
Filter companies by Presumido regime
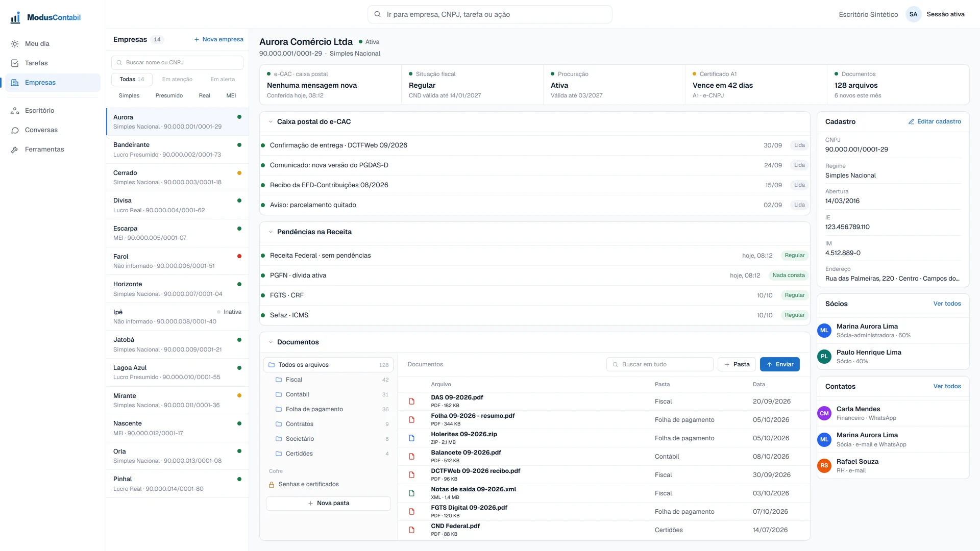point(169,96)
